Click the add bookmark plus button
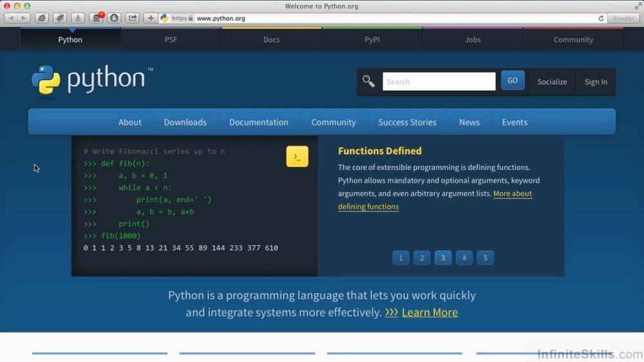Viewport: 644px width, 362px height. [x=151, y=18]
